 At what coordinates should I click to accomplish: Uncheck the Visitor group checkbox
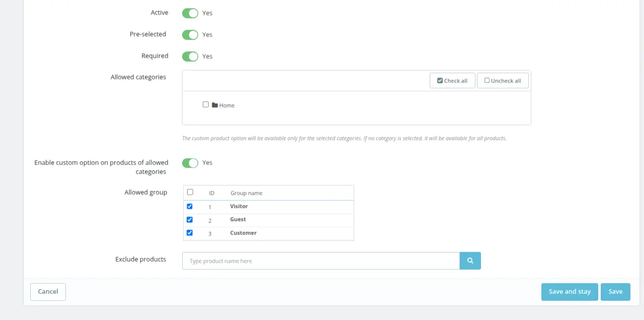[190, 206]
